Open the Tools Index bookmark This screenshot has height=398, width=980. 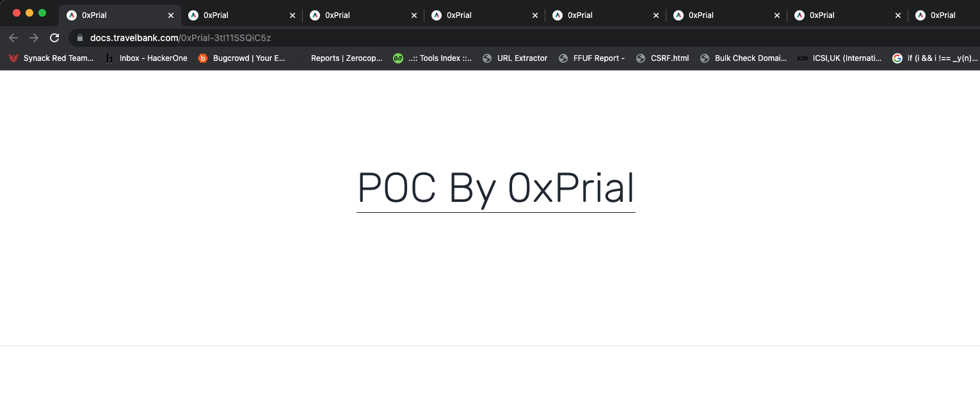pyautogui.click(x=433, y=58)
